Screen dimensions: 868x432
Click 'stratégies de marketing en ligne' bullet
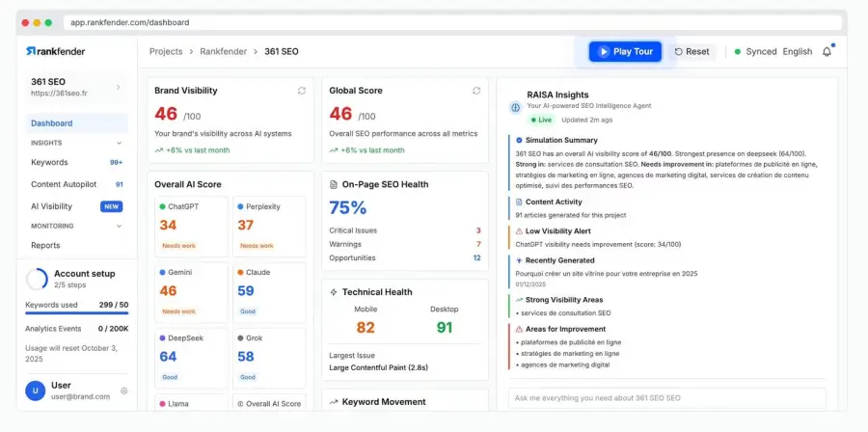coord(567,354)
